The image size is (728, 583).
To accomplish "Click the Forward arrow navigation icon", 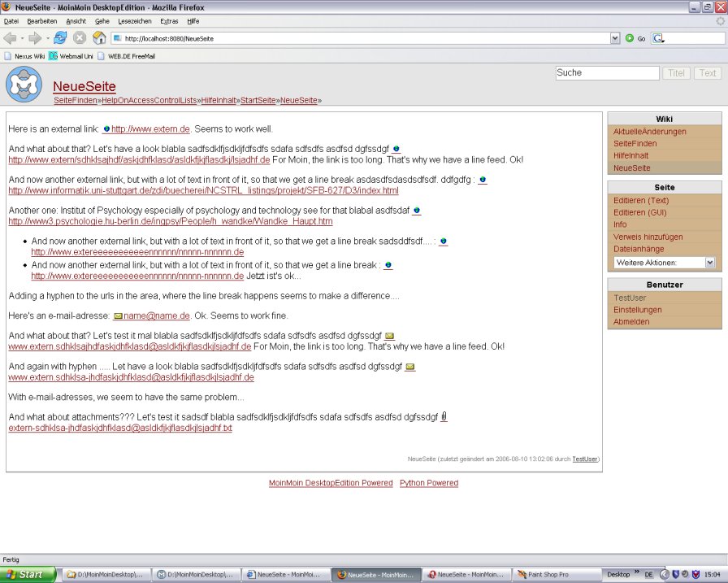I will pyautogui.click(x=34, y=38).
